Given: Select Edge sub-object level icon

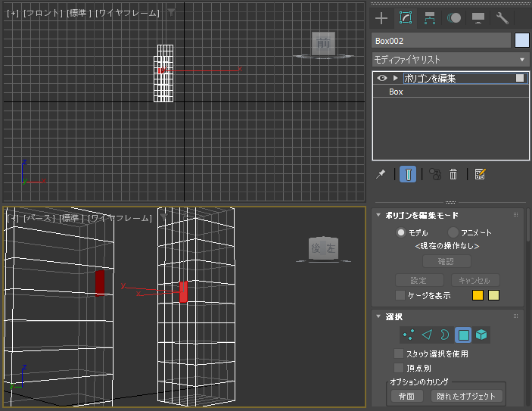Looking at the screenshot, I should click(x=427, y=335).
